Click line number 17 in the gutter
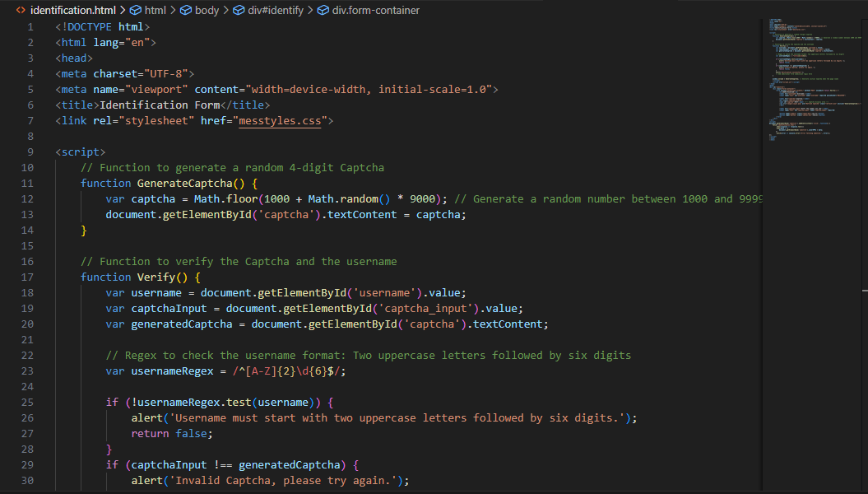This screenshot has width=868, height=494. click(27, 277)
